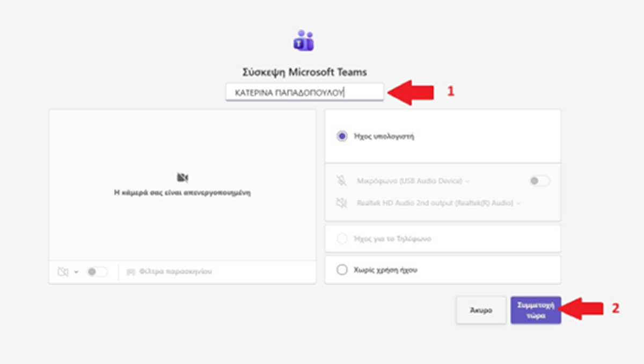Open the Μικρόφωνο (USB Audio Device) dropdown
This screenshot has width=644, height=364.
[413, 181]
